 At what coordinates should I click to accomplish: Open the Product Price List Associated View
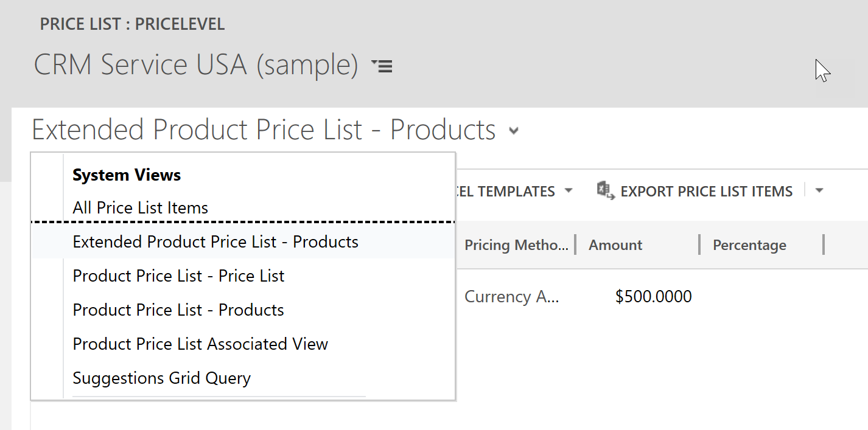pyautogui.click(x=200, y=344)
